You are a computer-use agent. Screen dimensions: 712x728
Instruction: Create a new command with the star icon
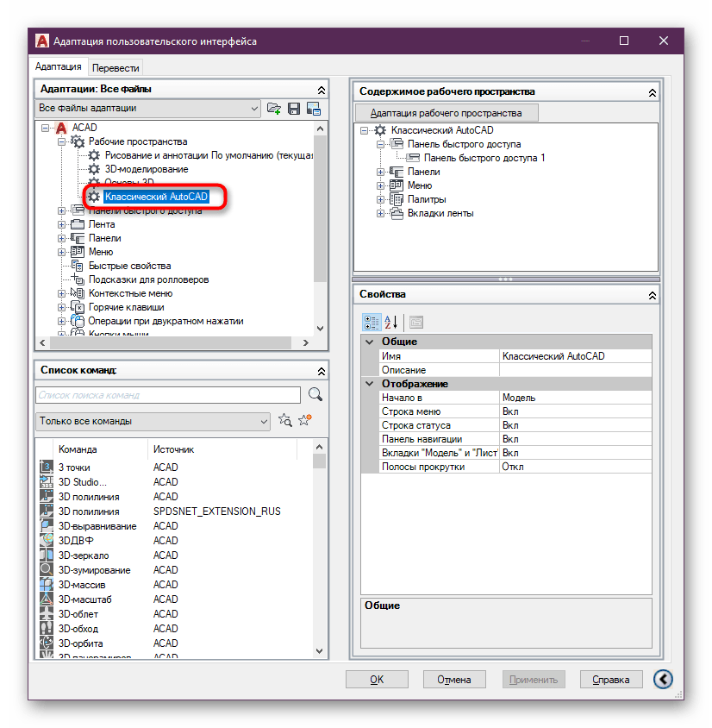coord(305,421)
